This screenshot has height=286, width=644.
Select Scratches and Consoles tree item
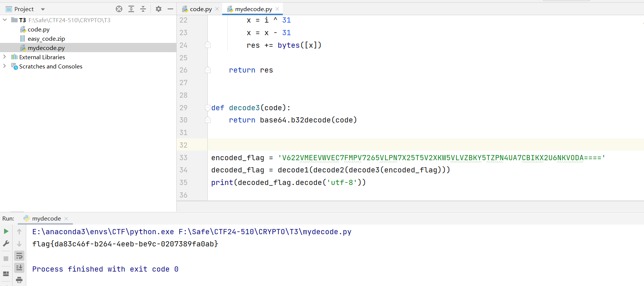(x=51, y=66)
